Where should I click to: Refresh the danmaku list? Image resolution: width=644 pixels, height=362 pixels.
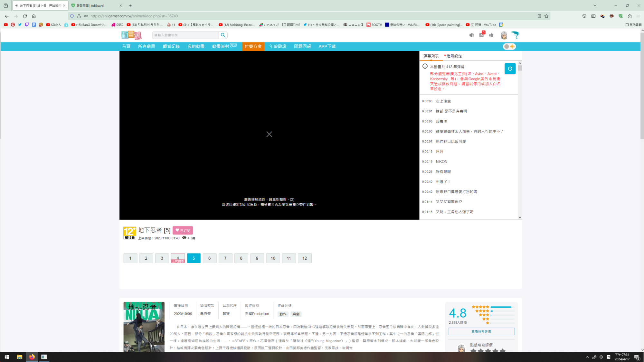coord(510,69)
